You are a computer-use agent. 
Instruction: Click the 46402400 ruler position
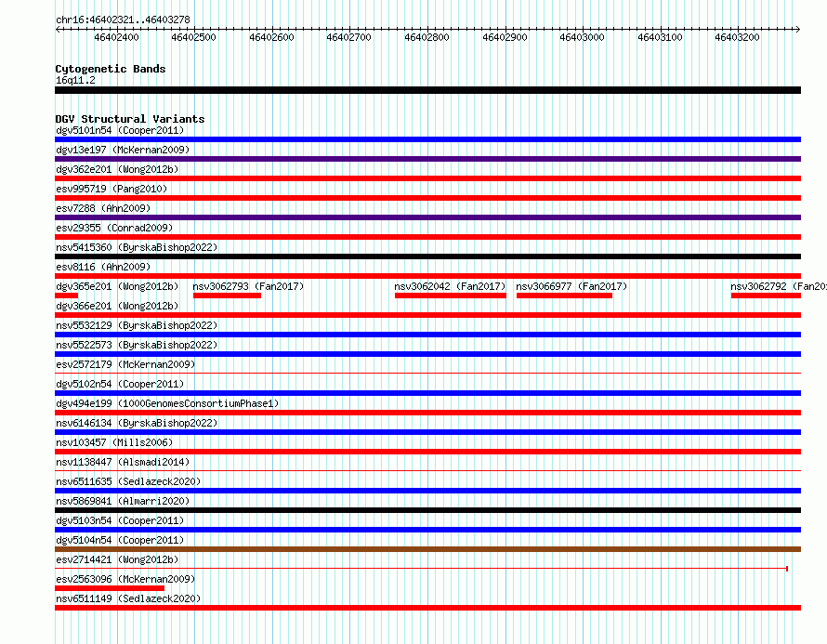tap(116, 37)
